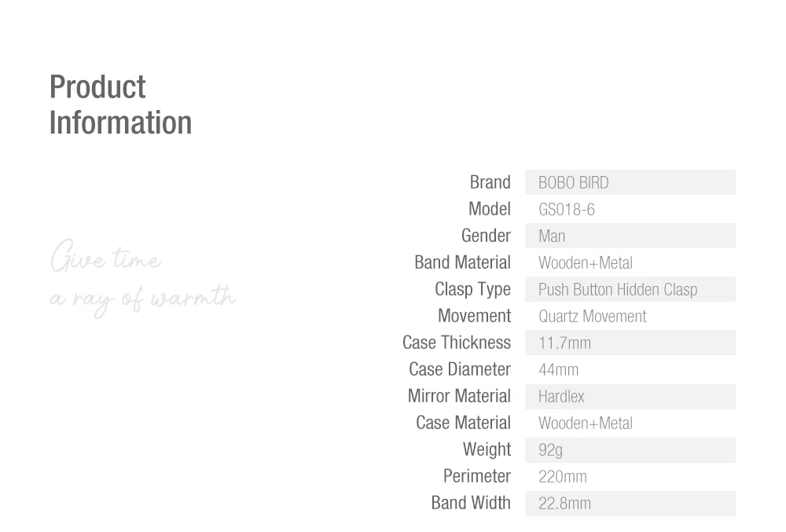This screenshot has height=532, width=786.
Task: Click the 44mm case diameter value
Action: click(x=558, y=369)
